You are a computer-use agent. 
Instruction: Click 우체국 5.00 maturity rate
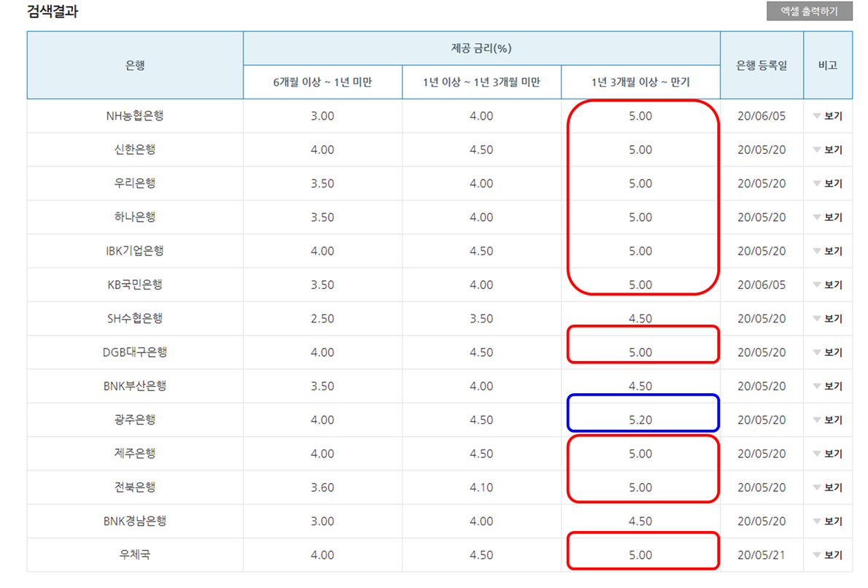tap(640, 554)
